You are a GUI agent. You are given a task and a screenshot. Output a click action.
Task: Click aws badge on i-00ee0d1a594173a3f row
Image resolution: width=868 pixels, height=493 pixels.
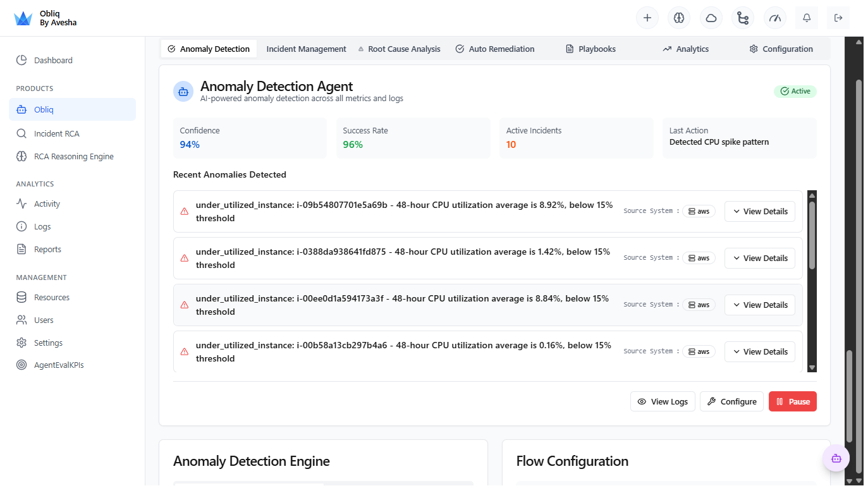(x=699, y=305)
